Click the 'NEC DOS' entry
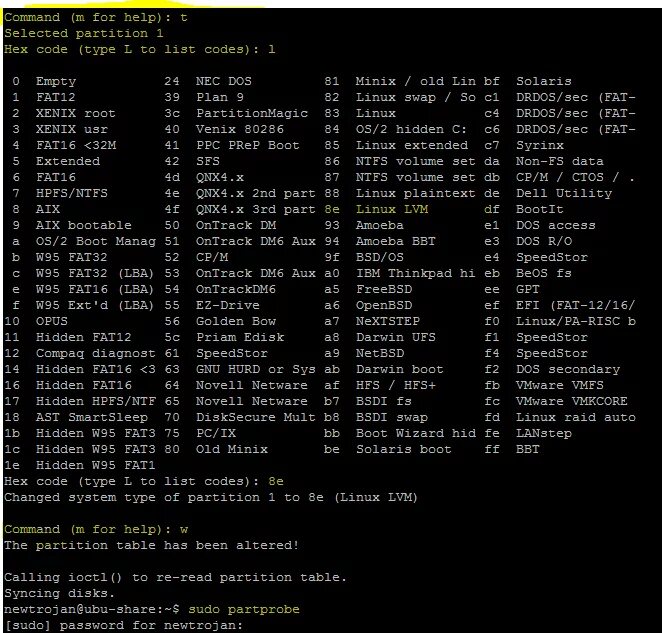Viewport: 662px width, 633px height. pyautogui.click(x=224, y=82)
